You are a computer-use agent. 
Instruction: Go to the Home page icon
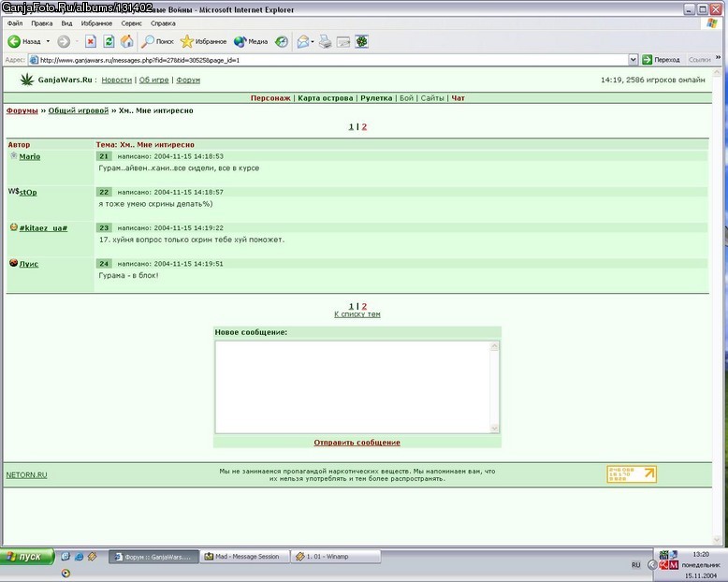(x=126, y=42)
